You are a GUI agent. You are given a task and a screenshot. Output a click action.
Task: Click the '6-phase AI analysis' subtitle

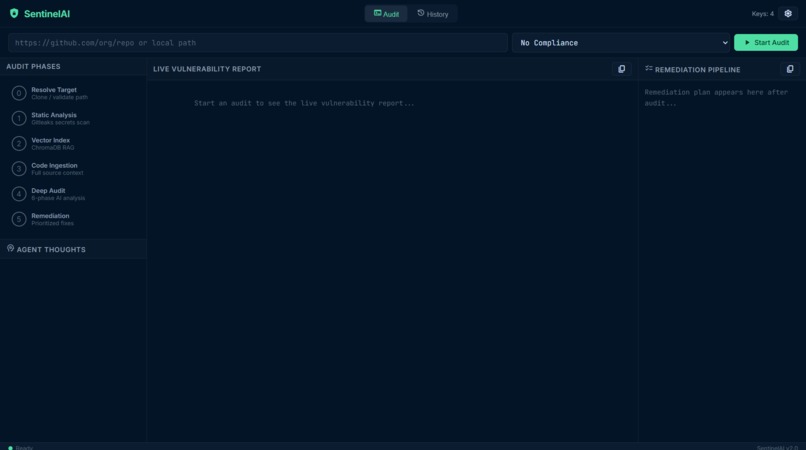click(58, 198)
